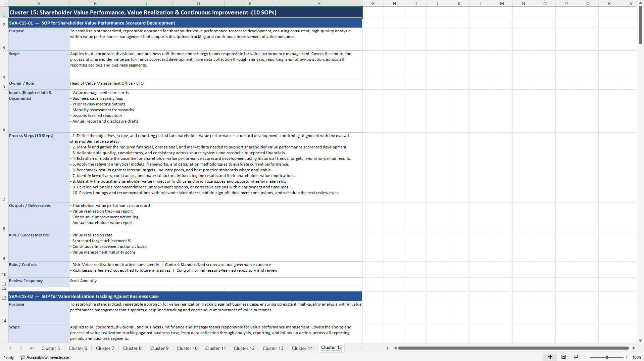Click 'Head of Value Management Office / CFO' cell
Image resolution: width=644 pixels, height=361 pixels.
216,85
